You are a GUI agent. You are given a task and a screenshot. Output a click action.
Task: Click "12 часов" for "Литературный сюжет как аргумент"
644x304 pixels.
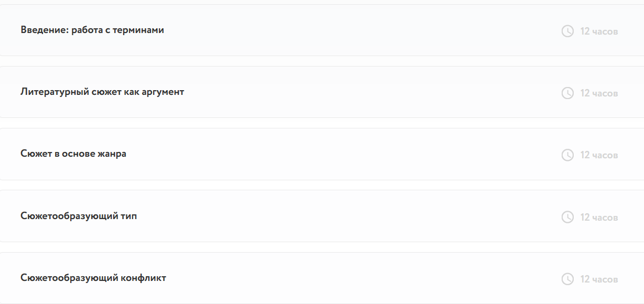599,93
